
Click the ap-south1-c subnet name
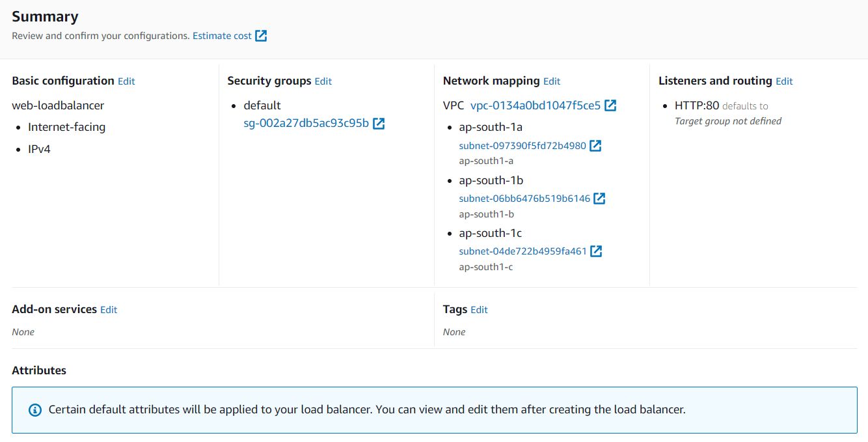pyautogui.click(x=486, y=267)
